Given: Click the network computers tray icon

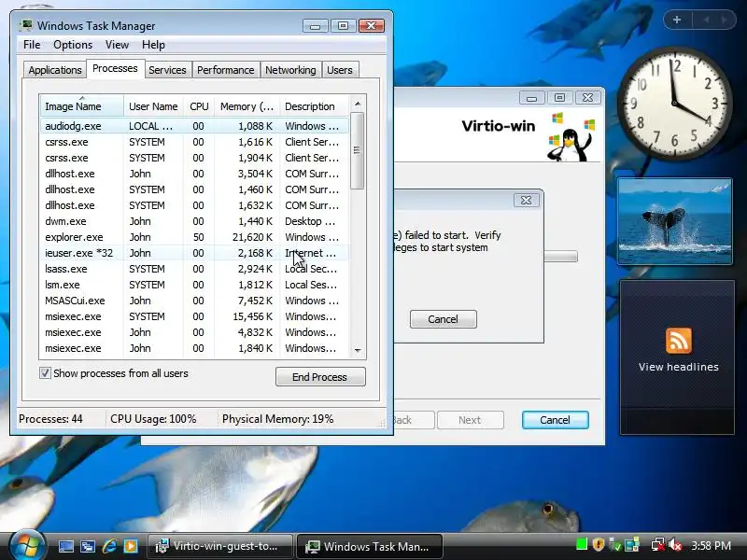Looking at the screenshot, I should click(632, 545).
